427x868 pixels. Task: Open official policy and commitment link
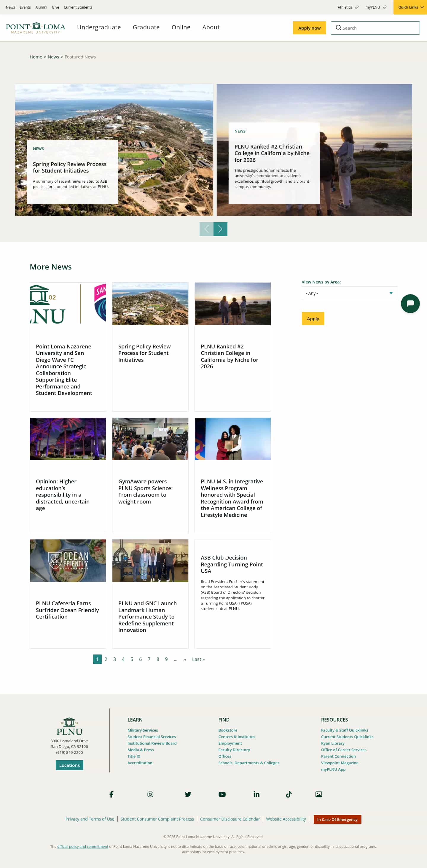tap(82, 846)
